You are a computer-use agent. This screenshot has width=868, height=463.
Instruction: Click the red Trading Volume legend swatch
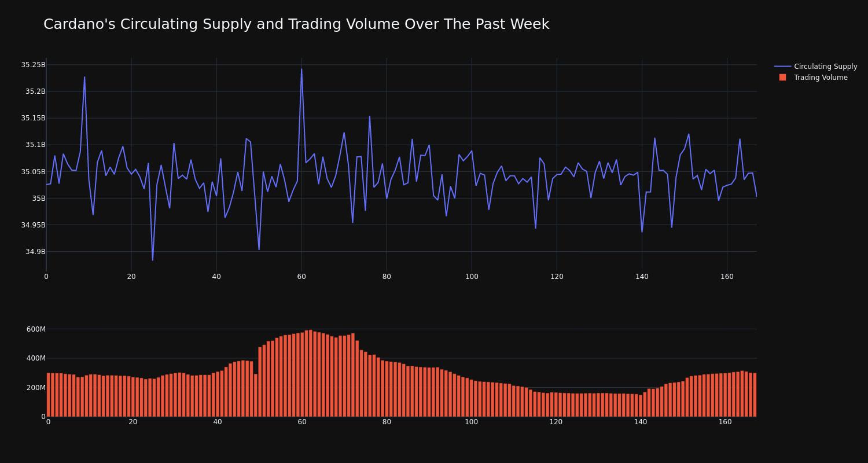(782, 78)
